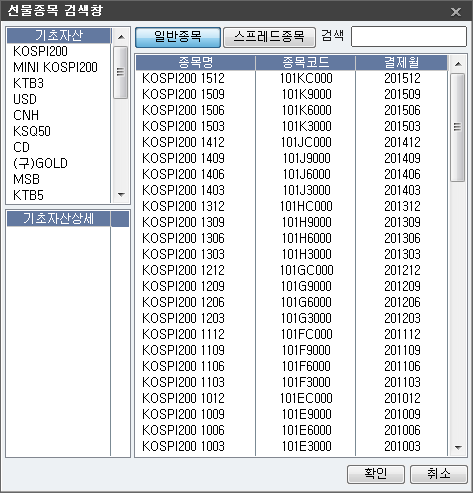Click code 101G6000 in the table
Image resolution: width=473 pixels, height=493 pixels.
306,302
